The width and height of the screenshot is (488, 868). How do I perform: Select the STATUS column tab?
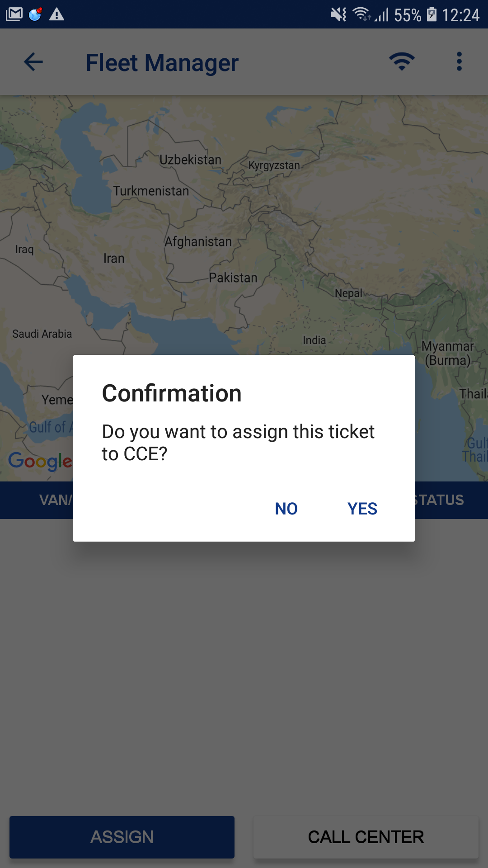click(439, 500)
